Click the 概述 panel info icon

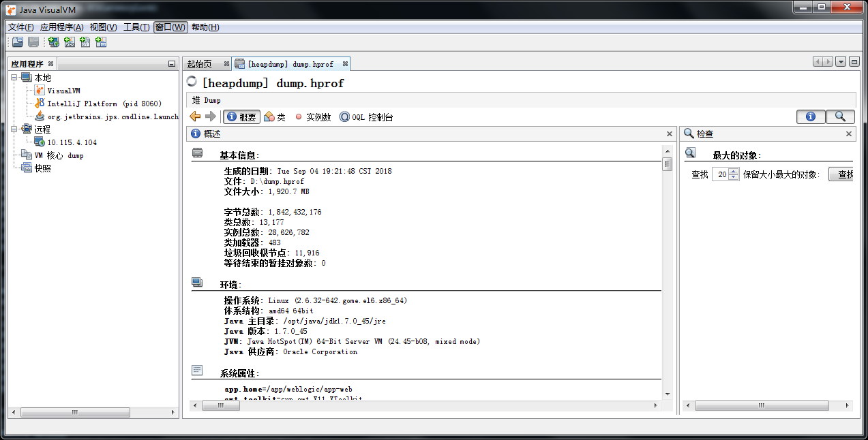(196, 134)
